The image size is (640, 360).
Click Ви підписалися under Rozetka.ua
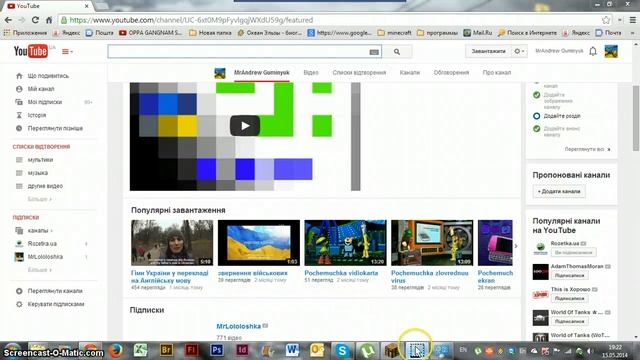[573, 253]
